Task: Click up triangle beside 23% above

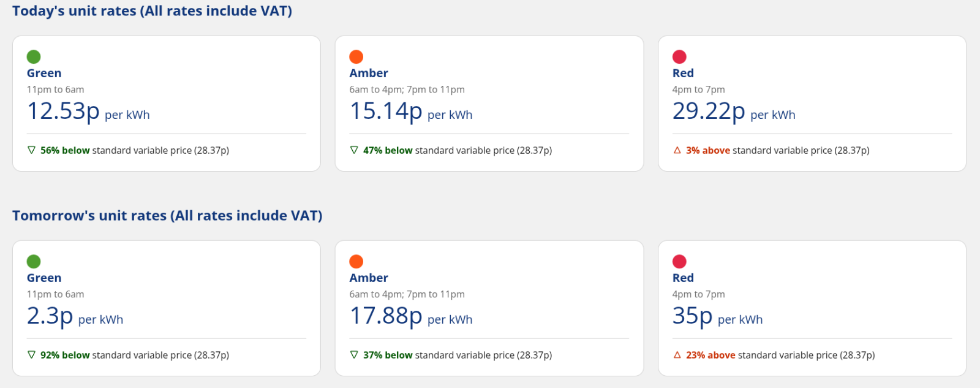Action: 677,355
